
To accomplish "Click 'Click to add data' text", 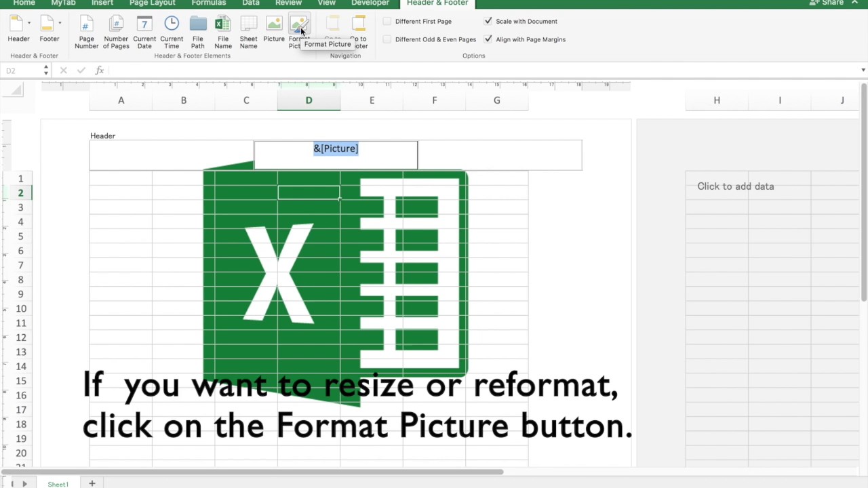I will [x=735, y=186].
